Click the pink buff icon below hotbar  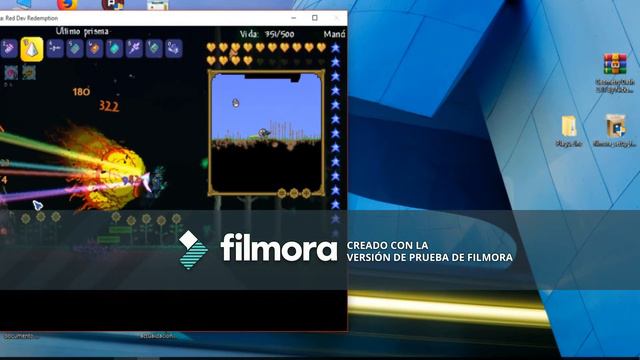click(x=11, y=73)
